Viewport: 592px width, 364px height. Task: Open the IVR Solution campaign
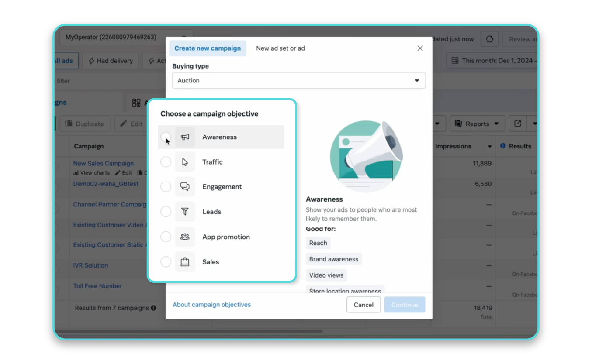pos(90,265)
